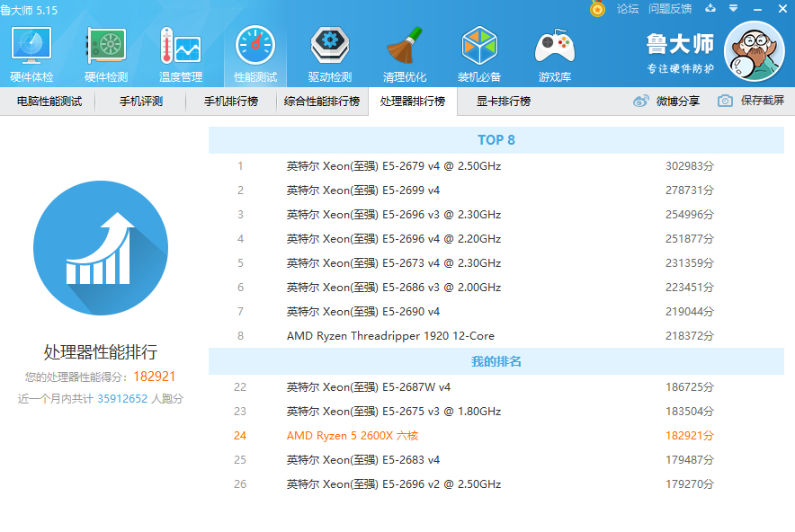The image size is (795, 532).
Task: Select Xeon E5-2683 v4 row
Action: [496, 460]
